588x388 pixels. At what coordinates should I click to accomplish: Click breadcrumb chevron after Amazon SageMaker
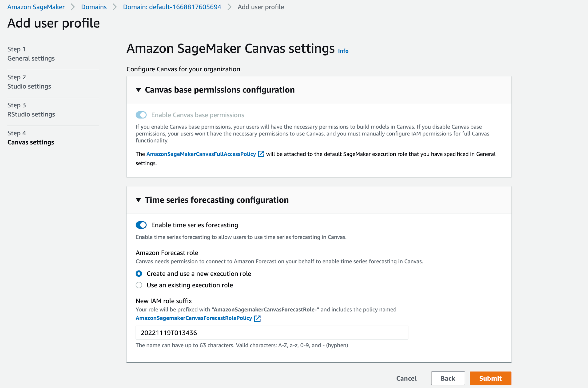73,7
